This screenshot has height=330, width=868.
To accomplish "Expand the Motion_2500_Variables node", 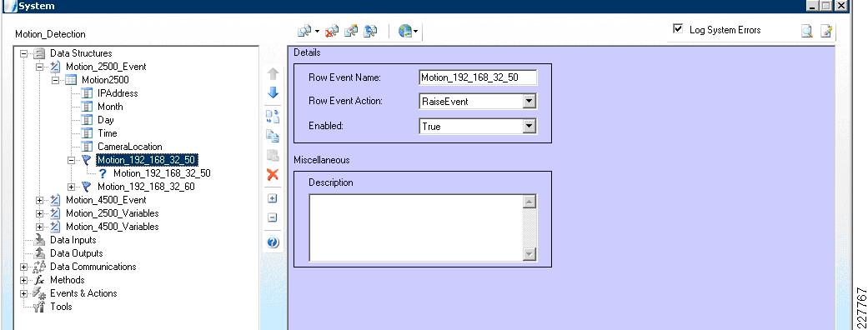I will (40, 213).
